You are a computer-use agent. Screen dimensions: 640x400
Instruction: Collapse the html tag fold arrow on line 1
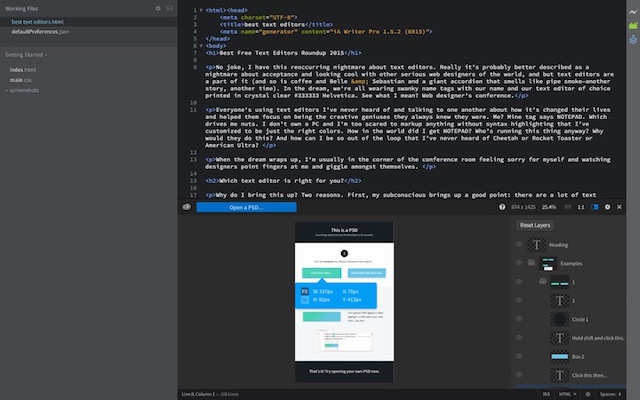point(201,10)
